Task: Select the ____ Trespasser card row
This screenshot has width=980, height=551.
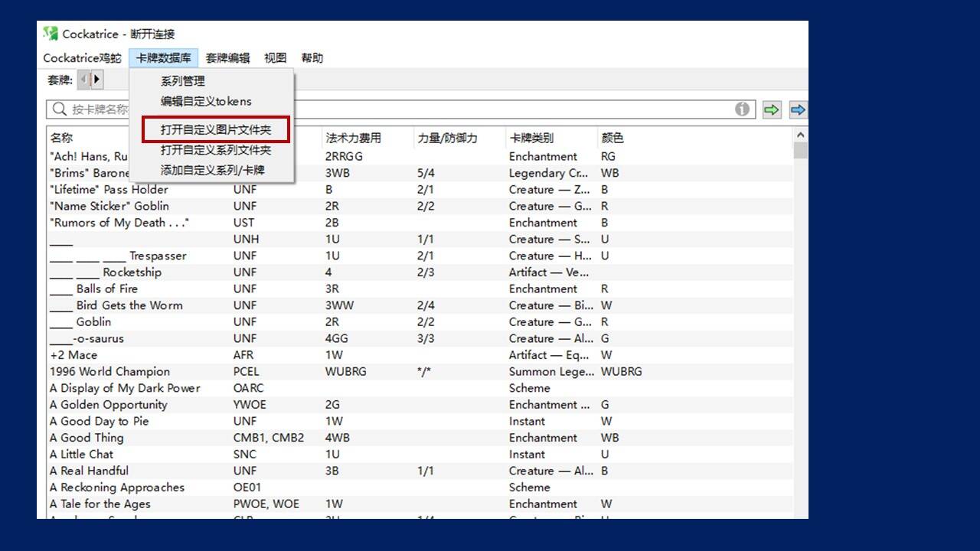Action: pos(420,256)
